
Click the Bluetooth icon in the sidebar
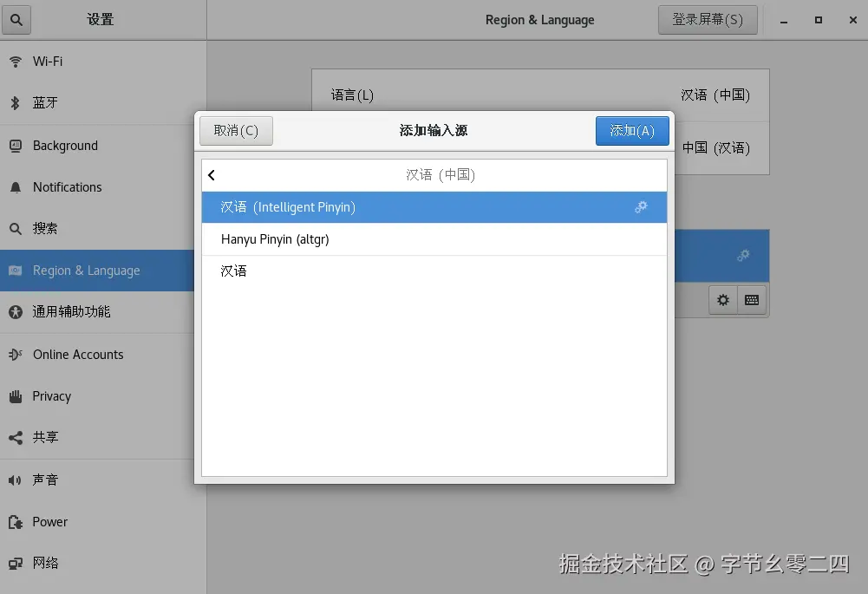(x=16, y=103)
